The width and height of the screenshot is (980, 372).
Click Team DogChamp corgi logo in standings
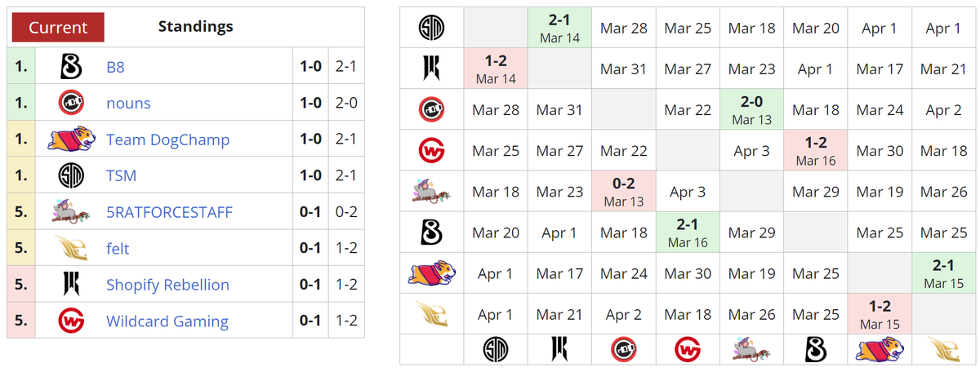click(71, 139)
